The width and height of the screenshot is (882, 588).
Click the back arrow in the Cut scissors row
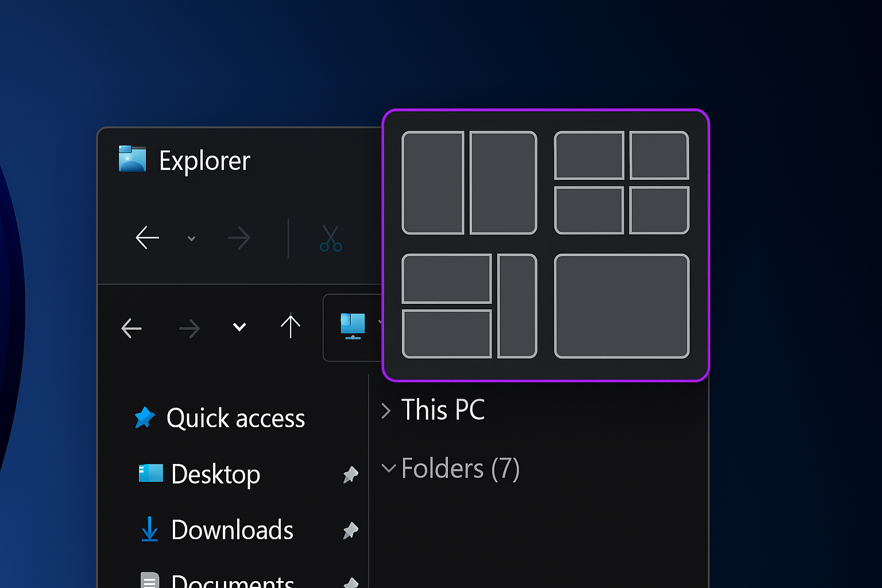[x=147, y=237]
